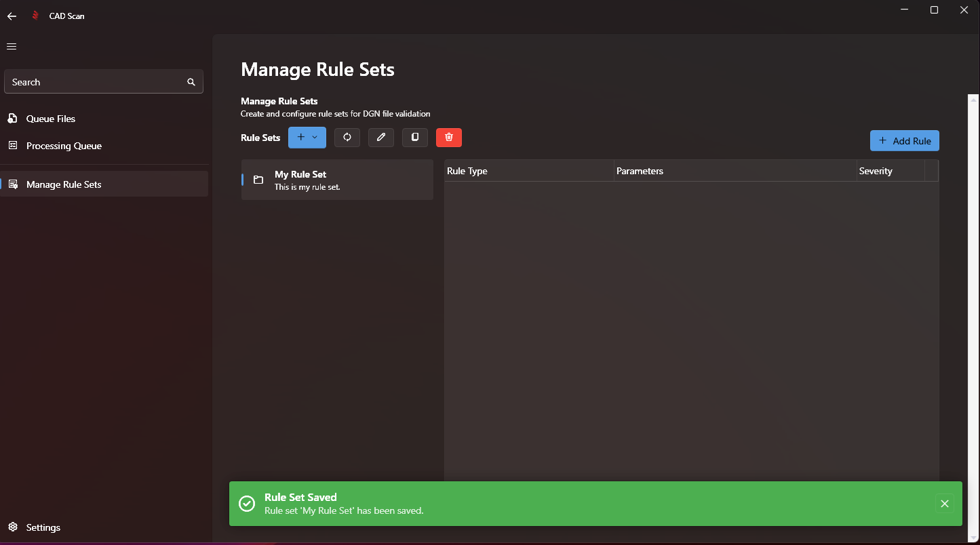Click the back arrow in title bar
The image size is (980, 545).
pyautogui.click(x=12, y=16)
